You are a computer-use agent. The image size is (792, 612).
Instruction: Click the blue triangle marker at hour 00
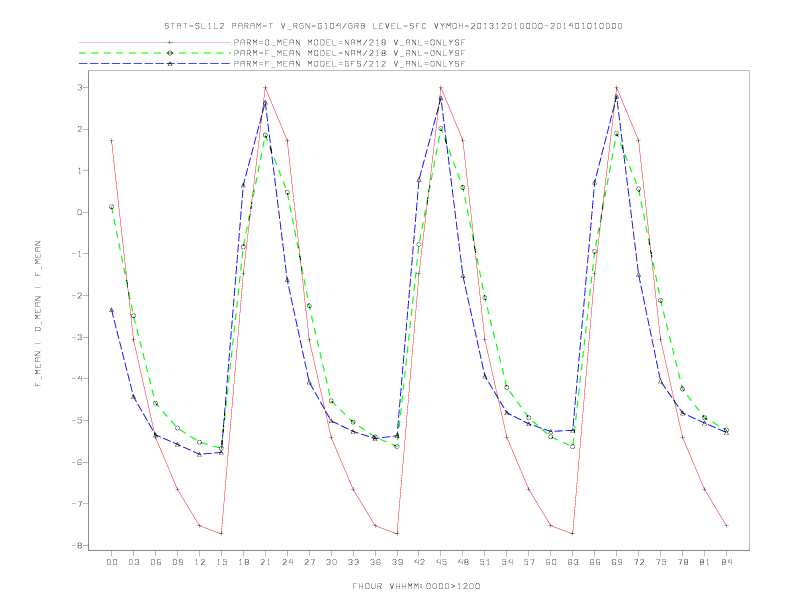(112, 310)
